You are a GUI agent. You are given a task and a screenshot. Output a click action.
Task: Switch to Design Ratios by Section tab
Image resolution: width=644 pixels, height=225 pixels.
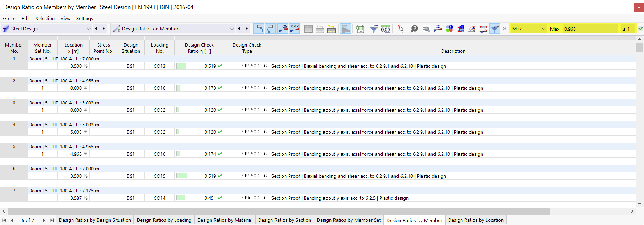pos(285,220)
